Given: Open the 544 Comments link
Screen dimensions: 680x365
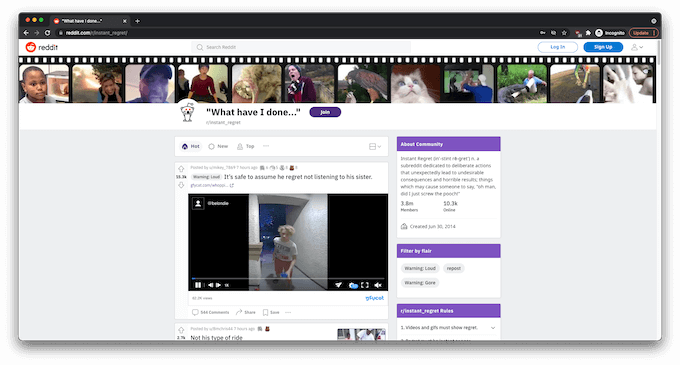Looking at the screenshot, I should 211,312.
